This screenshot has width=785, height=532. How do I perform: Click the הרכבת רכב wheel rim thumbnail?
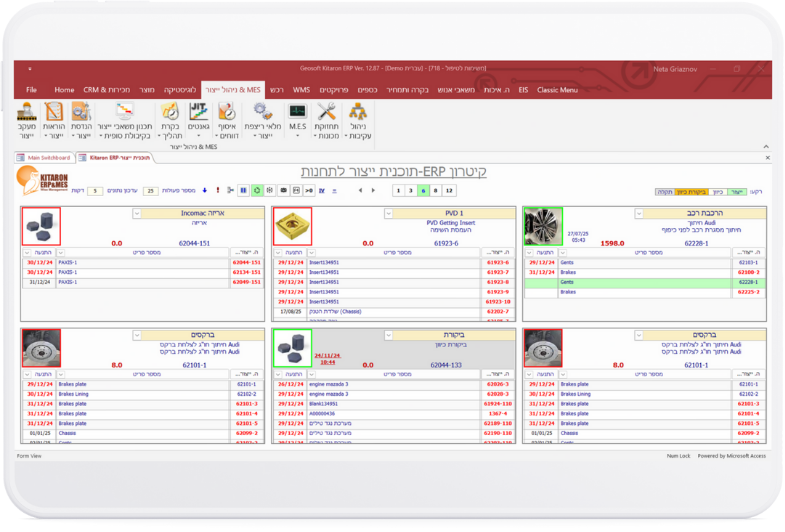pyautogui.click(x=543, y=226)
